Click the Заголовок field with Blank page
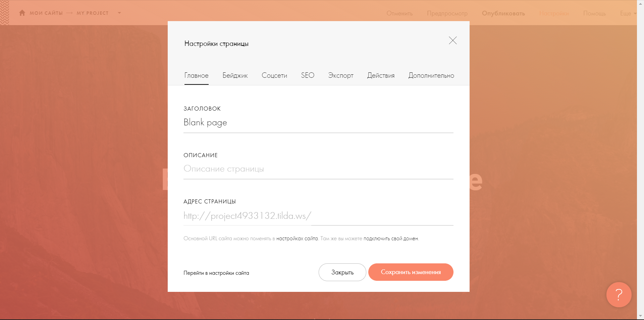This screenshot has height=320, width=644. [x=318, y=123]
